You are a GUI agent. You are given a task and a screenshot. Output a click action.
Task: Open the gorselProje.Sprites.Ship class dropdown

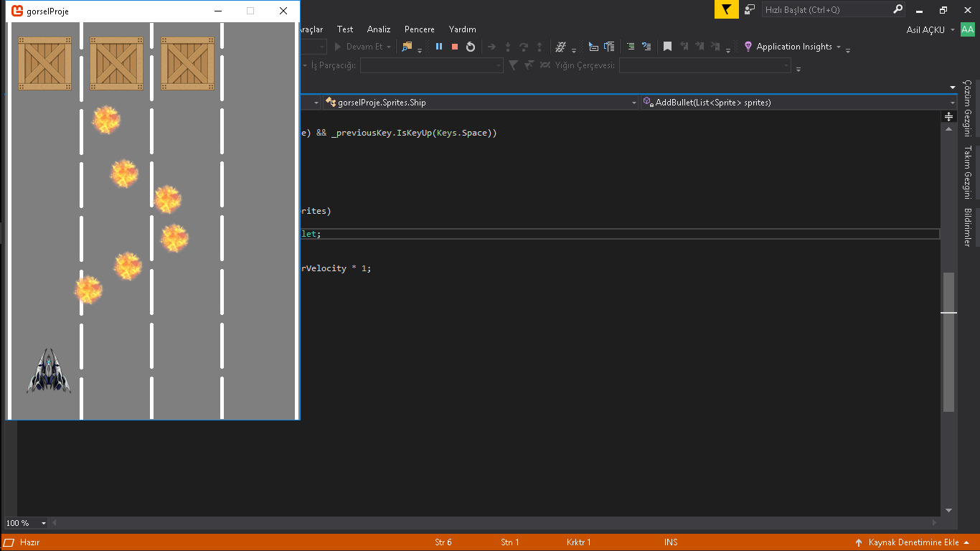[x=633, y=103]
